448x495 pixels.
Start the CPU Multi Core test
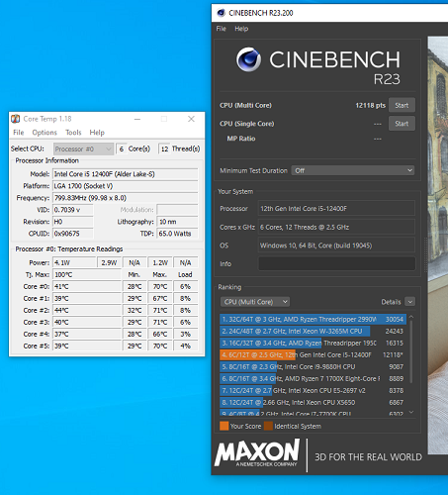pyautogui.click(x=402, y=105)
